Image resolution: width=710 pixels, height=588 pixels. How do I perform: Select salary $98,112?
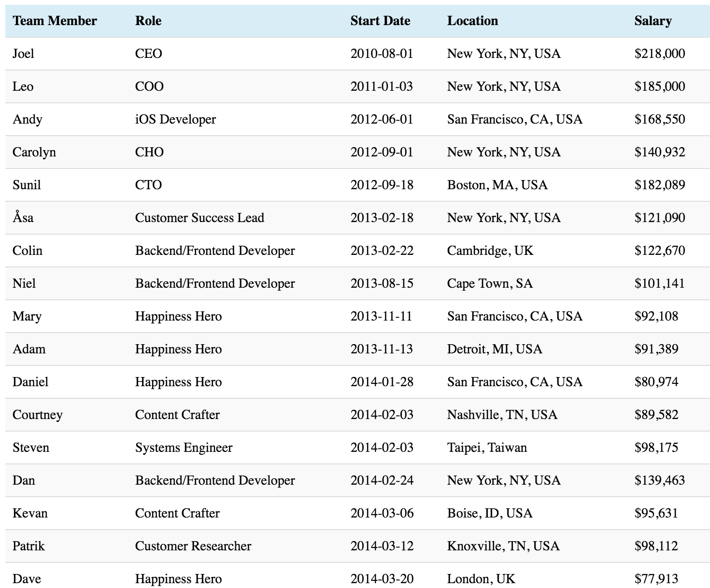click(x=656, y=546)
